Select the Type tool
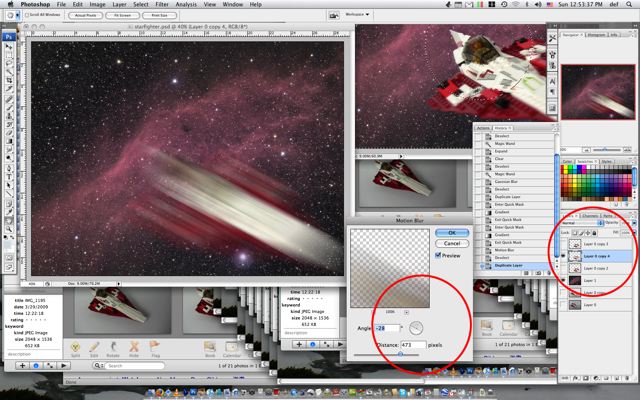Screen dimensions: 640x400 pos(9,177)
